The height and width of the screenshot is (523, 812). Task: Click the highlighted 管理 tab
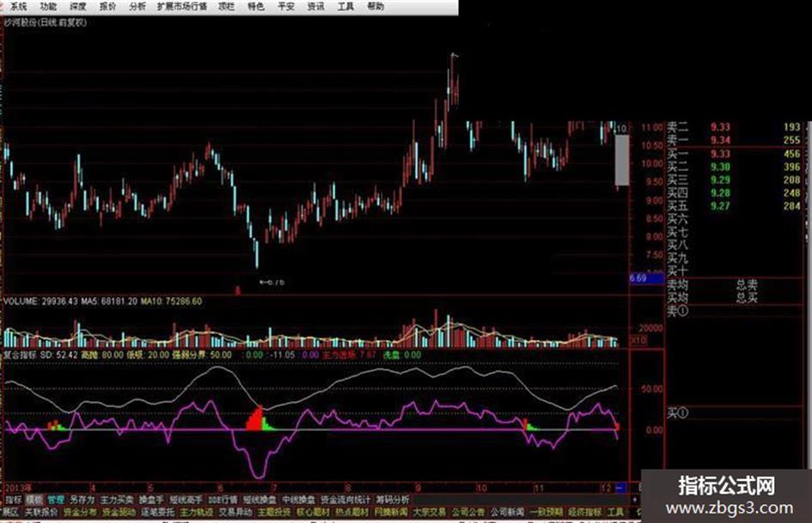55,500
